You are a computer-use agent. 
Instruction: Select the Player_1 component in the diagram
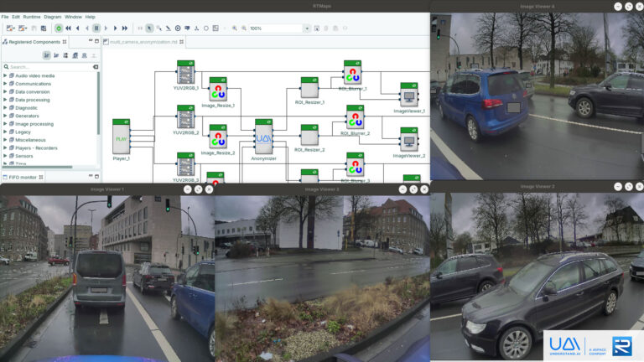(121, 137)
